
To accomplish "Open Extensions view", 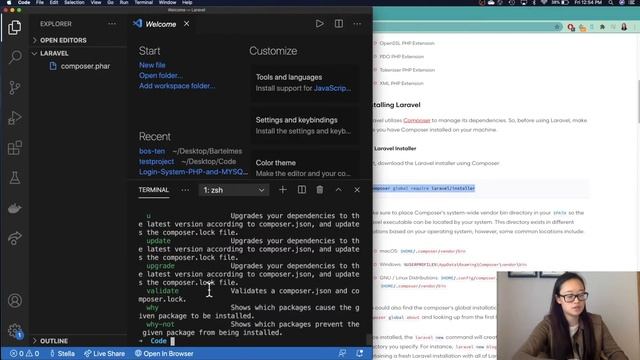I will [15, 148].
